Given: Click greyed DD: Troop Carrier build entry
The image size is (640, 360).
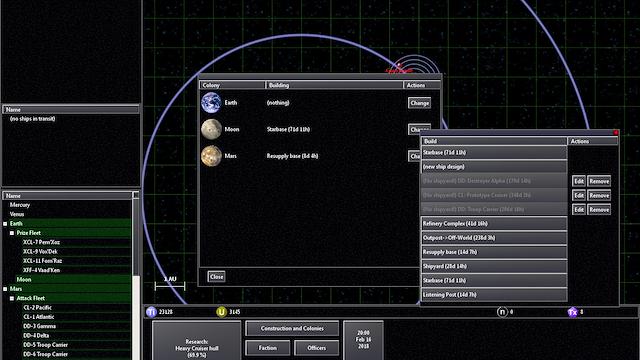Looking at the screenshot, I should click(494, 209).
